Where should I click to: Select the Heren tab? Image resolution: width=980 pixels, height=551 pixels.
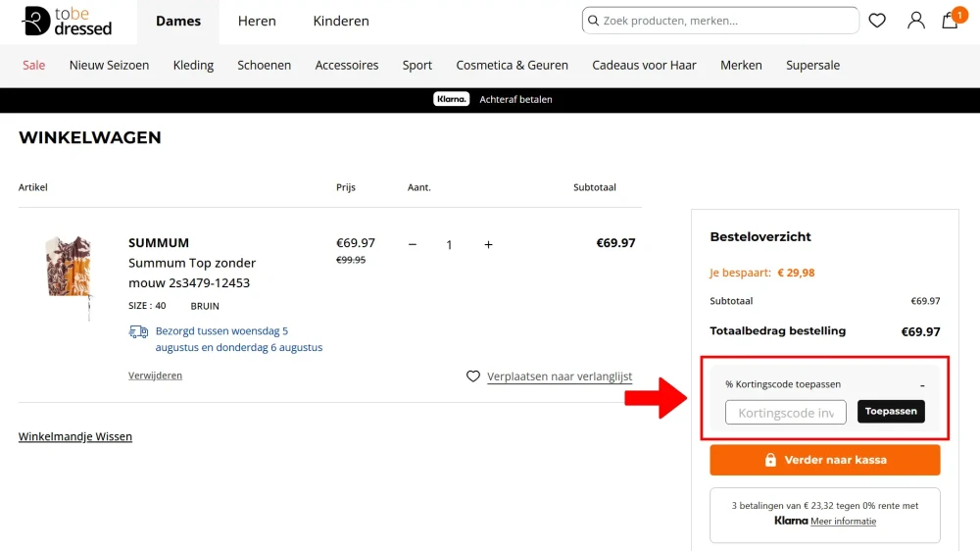pyautogui.click(x=257, y=22)
